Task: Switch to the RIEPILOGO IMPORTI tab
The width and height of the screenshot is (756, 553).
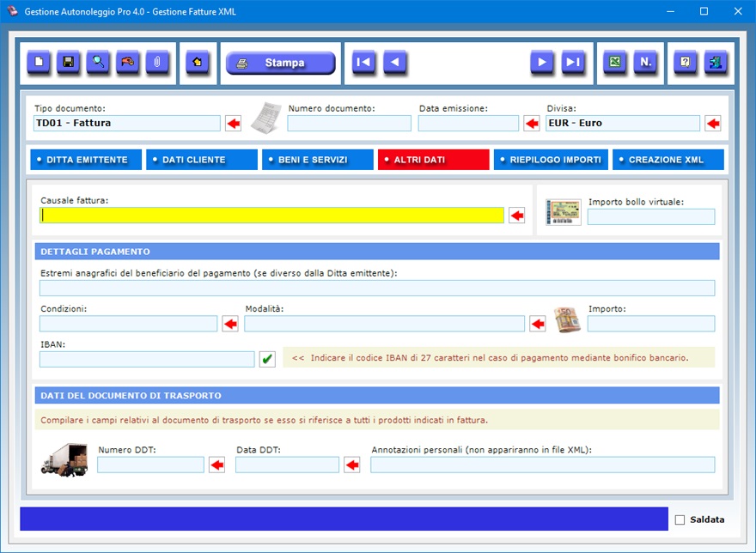Action: pyautogui.click(x=551, y=160)
